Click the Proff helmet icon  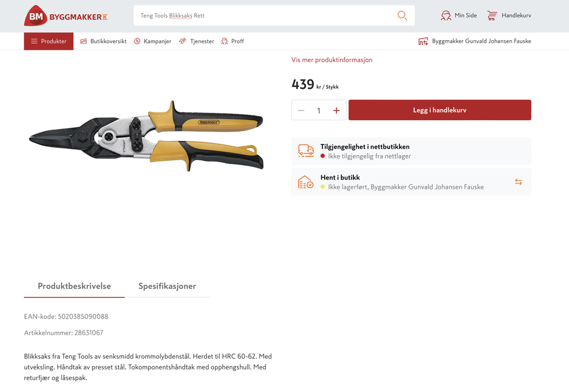(225, 41)
